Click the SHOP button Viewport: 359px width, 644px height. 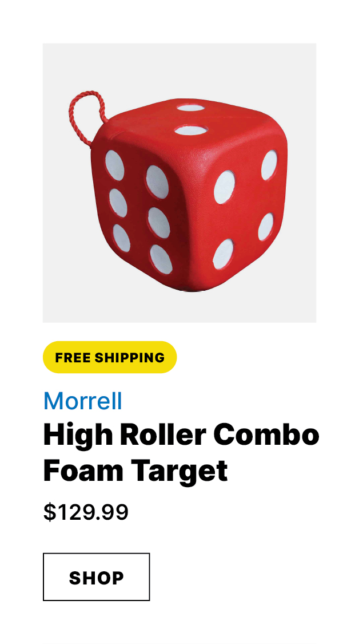click(x=97, y=576)
